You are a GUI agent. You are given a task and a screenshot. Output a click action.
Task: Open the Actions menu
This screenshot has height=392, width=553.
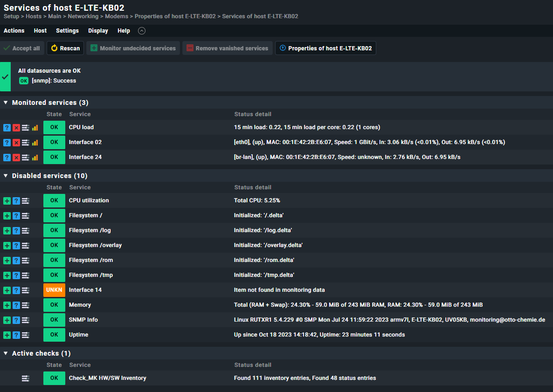14,31
